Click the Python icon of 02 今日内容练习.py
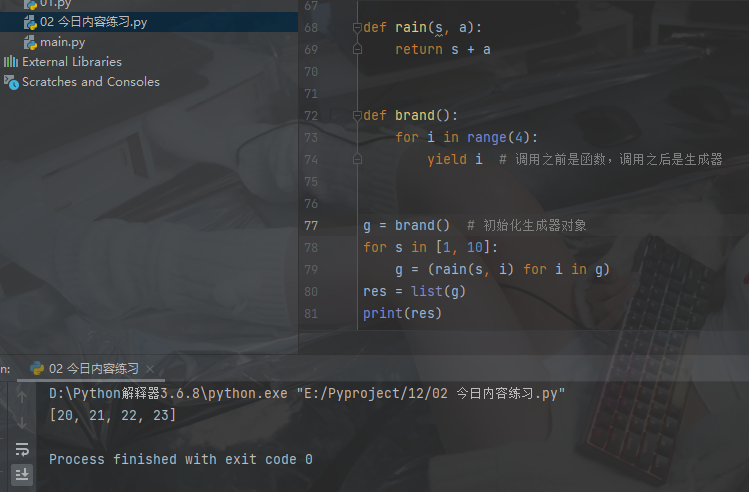749x492 pixels. coord(31,22)
